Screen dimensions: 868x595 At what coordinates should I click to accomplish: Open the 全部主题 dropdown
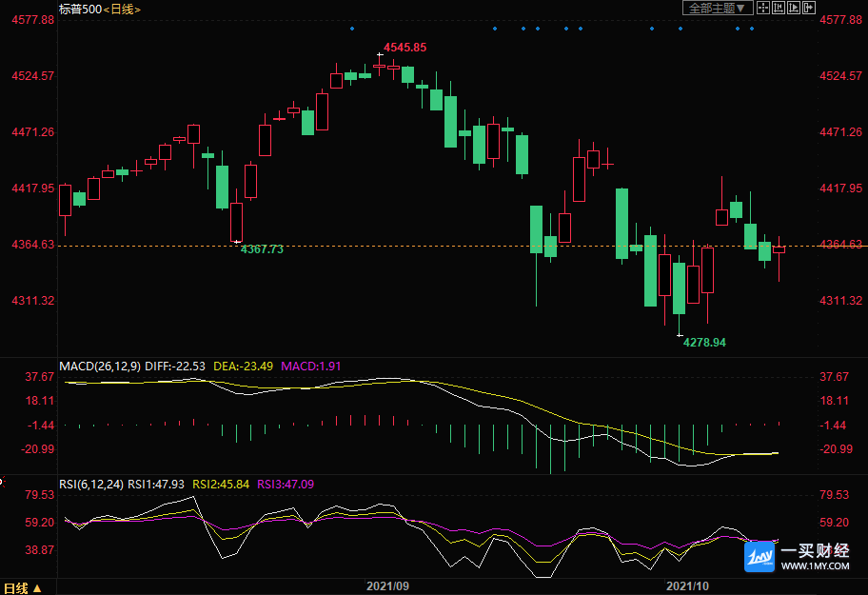[x=718, y=8]
